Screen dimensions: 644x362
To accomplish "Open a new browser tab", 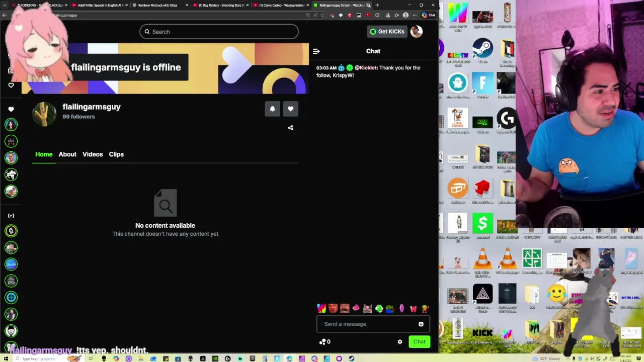I will [377, 5].
